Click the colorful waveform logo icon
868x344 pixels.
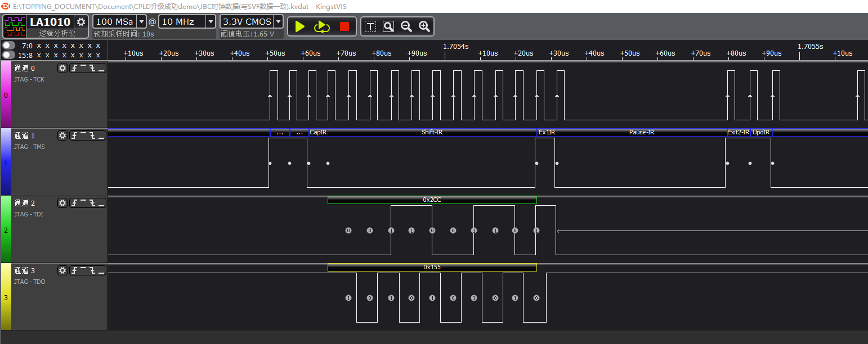(15, 26)
